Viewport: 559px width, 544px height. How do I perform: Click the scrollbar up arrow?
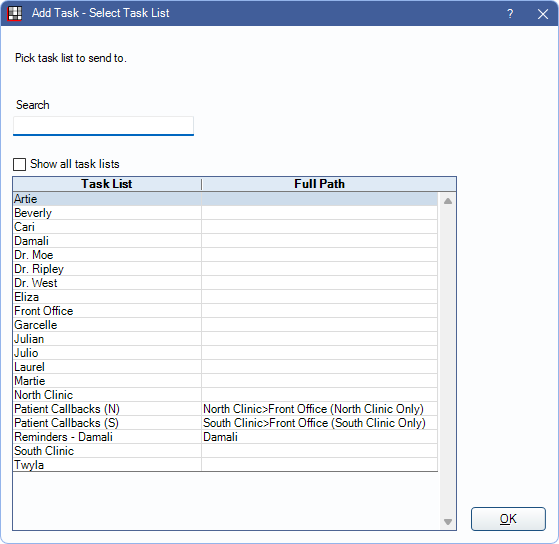point(448,201)
